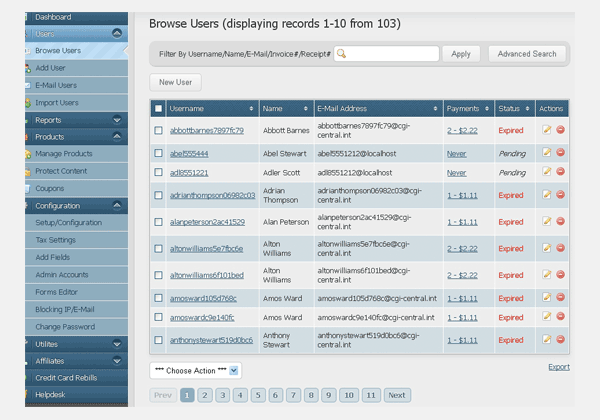Sort by E-Mail Address column arrows
The height and width of the screenshot is (420, 600).
435,109
